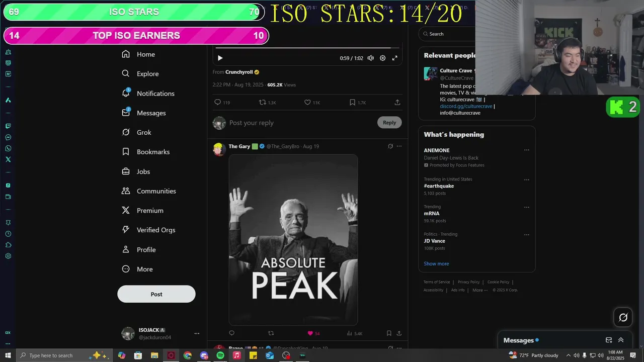644x362 pixels.
Task: Open The Gary's profile name
Action: pyautogui.click(x=239, y=146)
